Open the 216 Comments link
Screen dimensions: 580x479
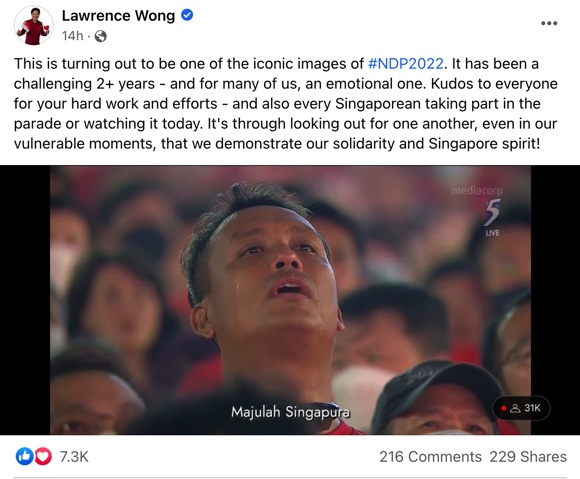click(430, 457)
